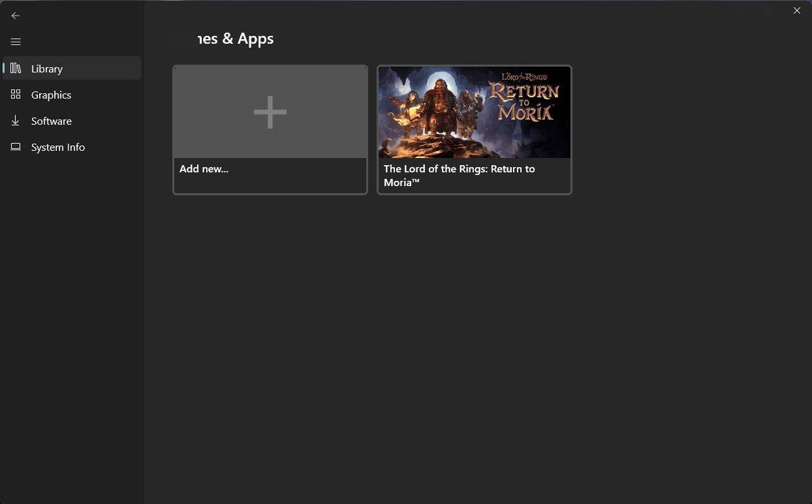Image resolution: width=812 pixels, height=504 pixels.
Task: Click the large plus icon
Action: point(270,112)
